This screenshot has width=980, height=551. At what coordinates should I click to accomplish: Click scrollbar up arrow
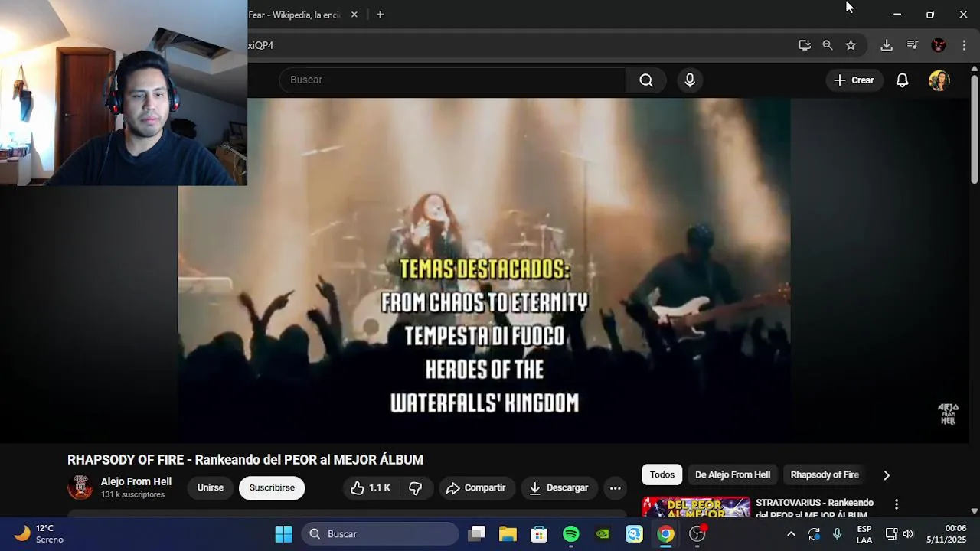(974, 68)
